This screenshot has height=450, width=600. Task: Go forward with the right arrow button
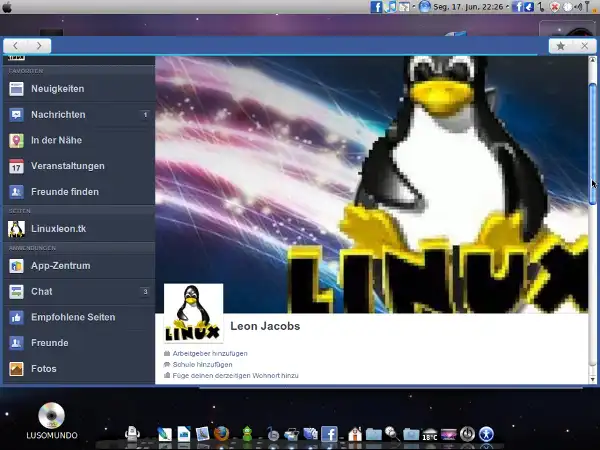click(39, 46)
